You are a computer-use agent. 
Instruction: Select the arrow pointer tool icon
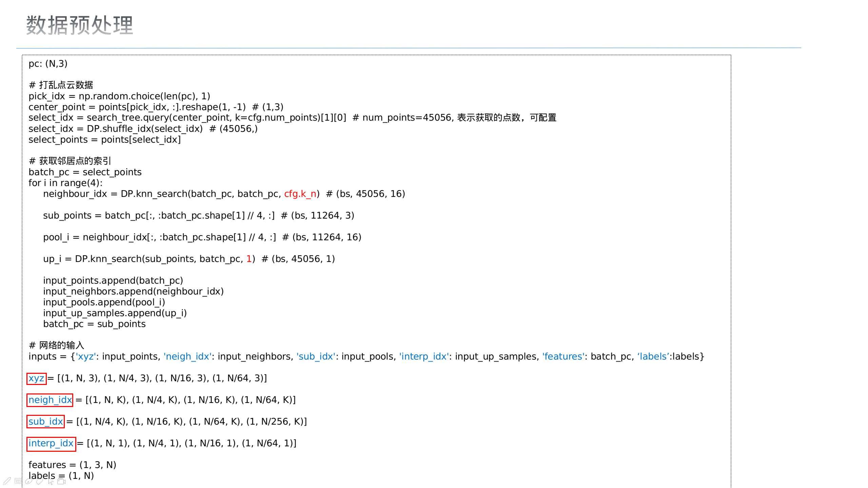tap(51, 482)
